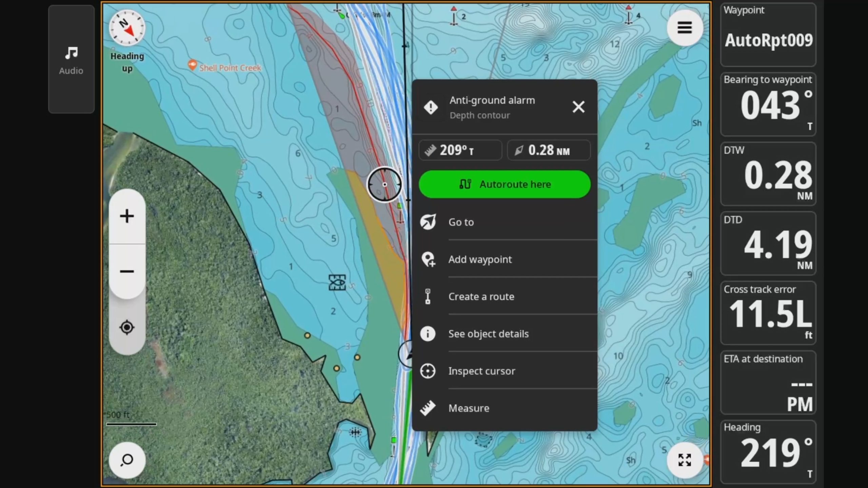Open the Audio panel
The height and width of the screenshot is (488, 868).
coord(71,60)
